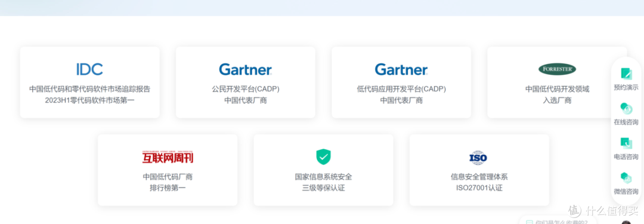Viewport: 644px width, 224px height.
Task: Select 中国代表厂商 under 公民开发平台(CADP)
Action: (x=246, y=100)
